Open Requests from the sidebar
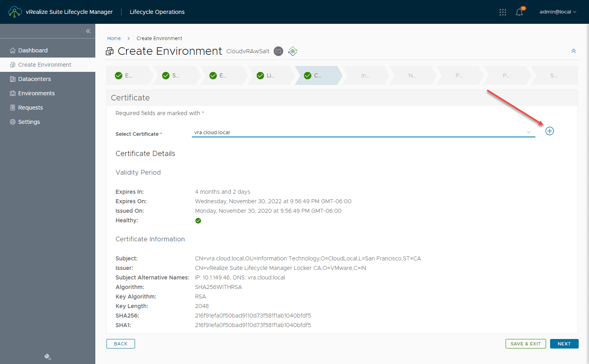The height and width of the screenshot is (364, 589). [x=30, y=107]
